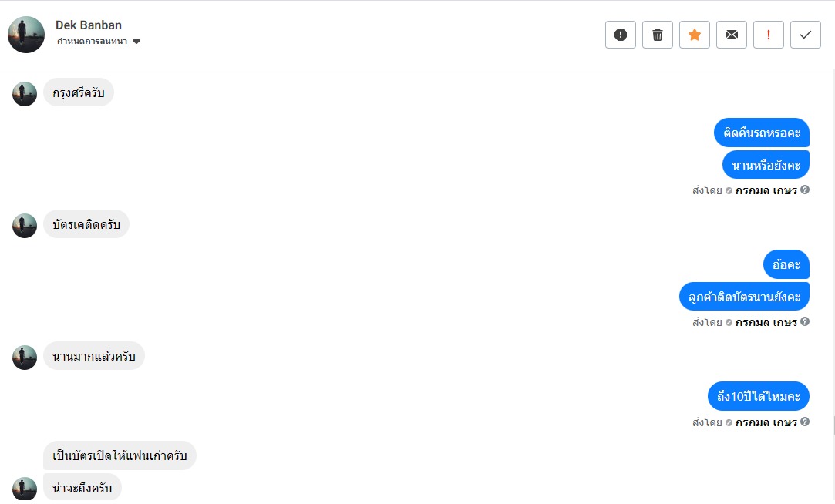The height and width of the screenshot is (504, 835).
Task: Open the กำหนดการสนทนา dropdown
Action: pyautogui.click(x=93, y=42)
